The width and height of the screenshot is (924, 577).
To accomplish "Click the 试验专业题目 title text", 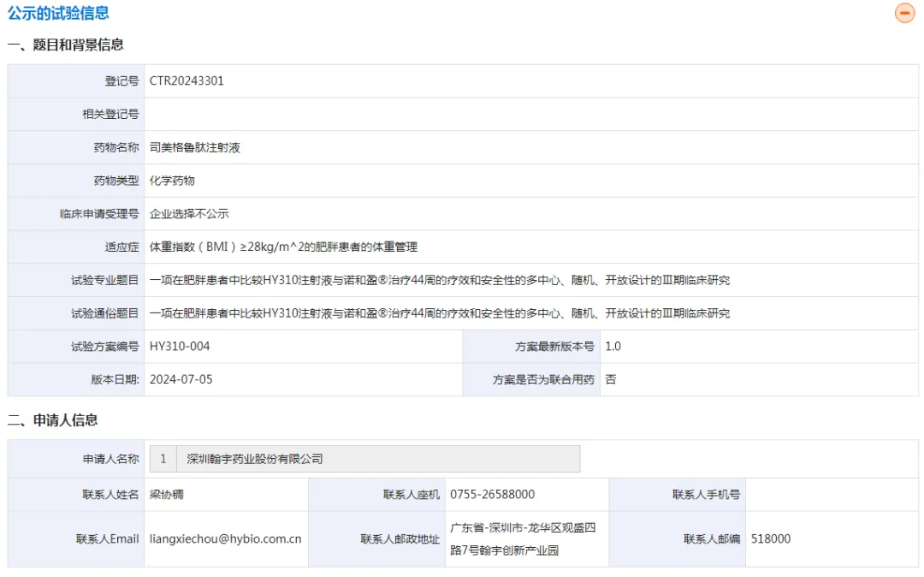I will tap(439, 281).
